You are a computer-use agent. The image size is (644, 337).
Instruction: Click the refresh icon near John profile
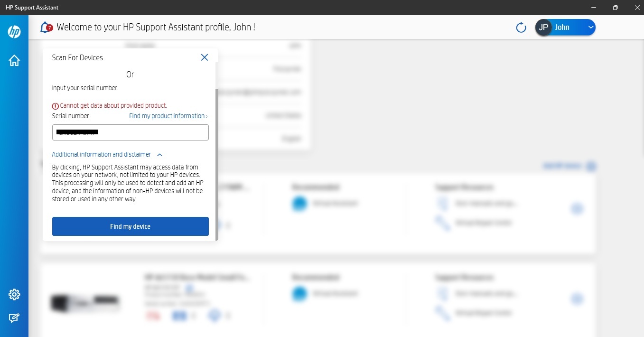521,28
